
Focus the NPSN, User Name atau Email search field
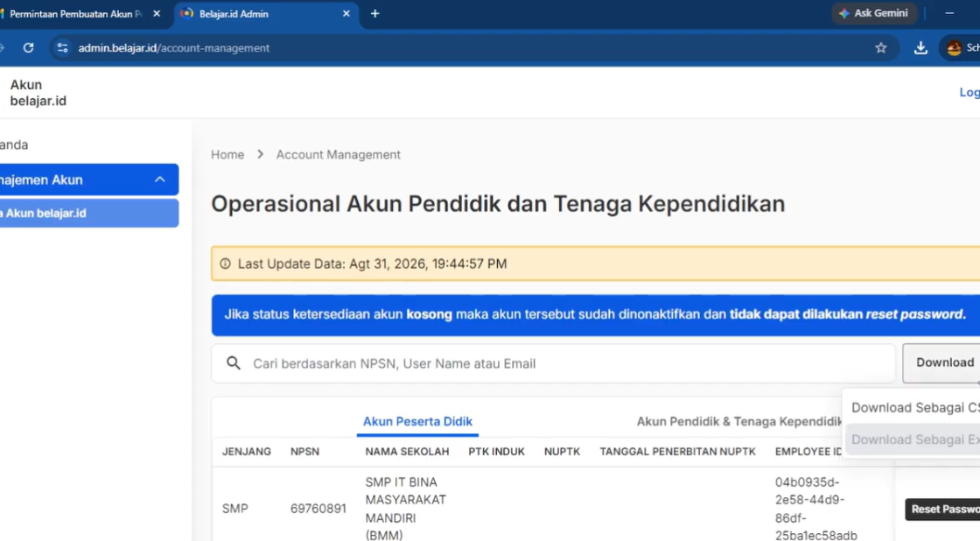[x=553, y=363]
